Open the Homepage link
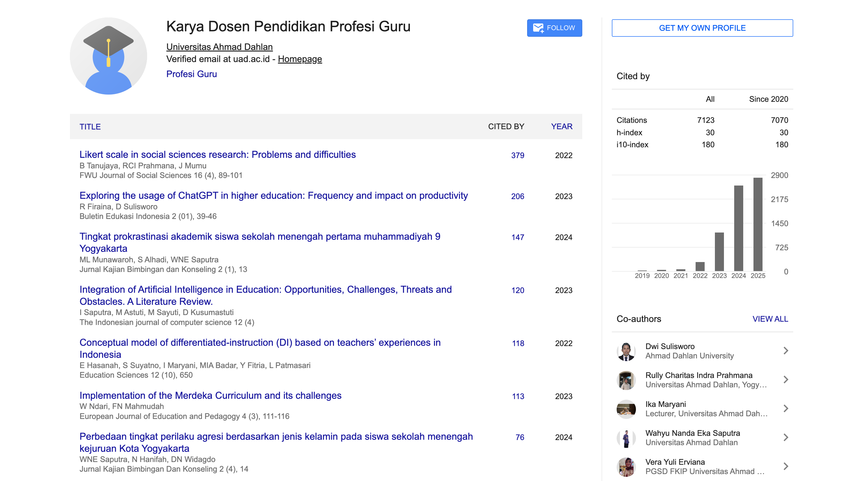 (x=300, y=59)
